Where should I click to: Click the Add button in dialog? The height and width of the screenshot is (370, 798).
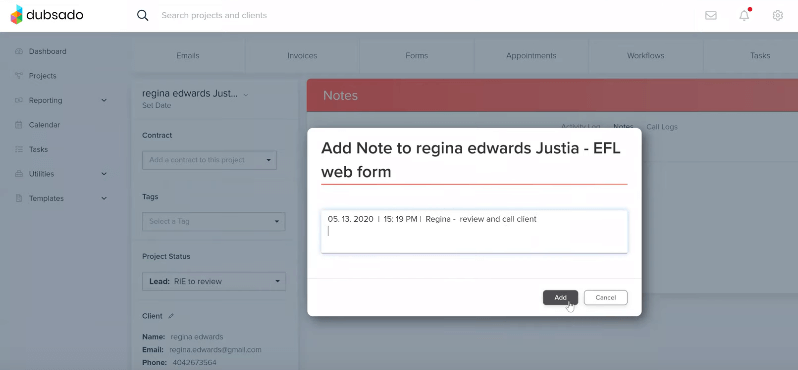[x=560, y=298]
